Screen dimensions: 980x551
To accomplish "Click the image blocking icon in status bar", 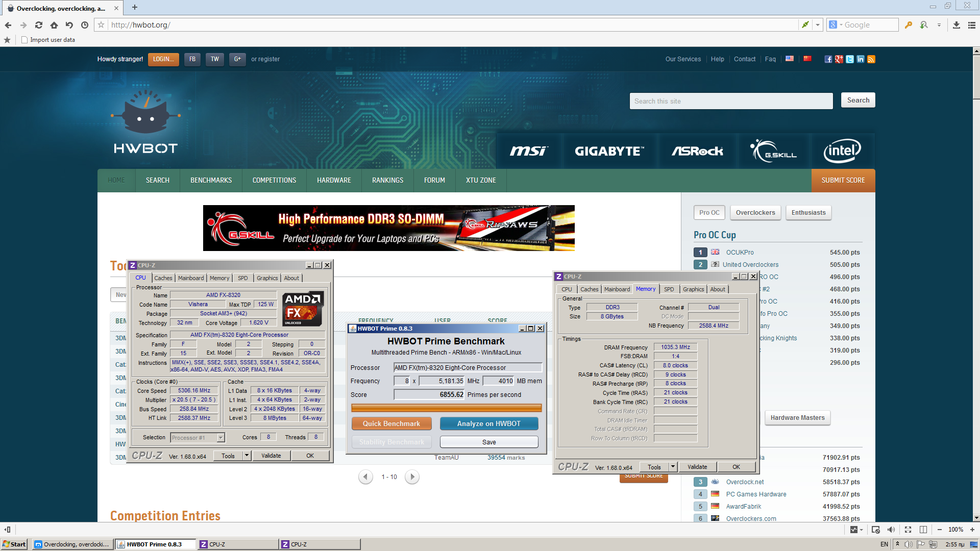I will [876, 530].
